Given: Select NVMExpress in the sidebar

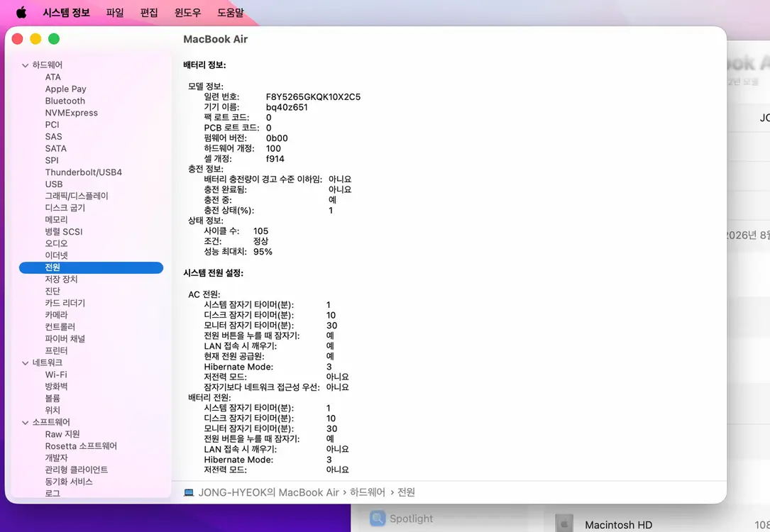Looking at the screenshot, I should (72, 112).
